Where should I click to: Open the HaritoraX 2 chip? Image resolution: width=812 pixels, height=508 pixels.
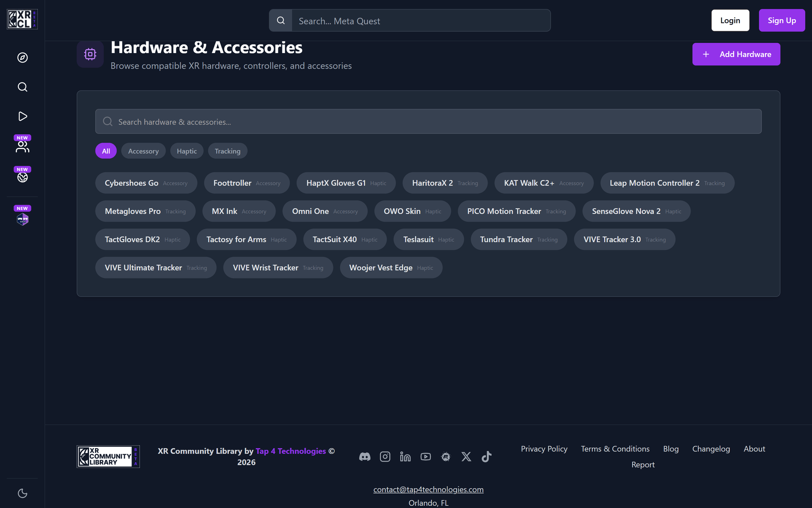coord(445,183)
